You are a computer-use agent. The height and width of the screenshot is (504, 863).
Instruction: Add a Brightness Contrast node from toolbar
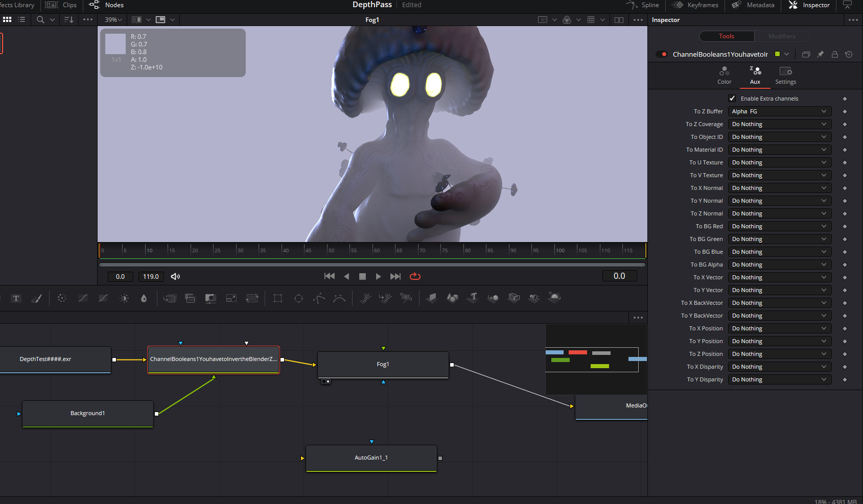pos(124,298)
